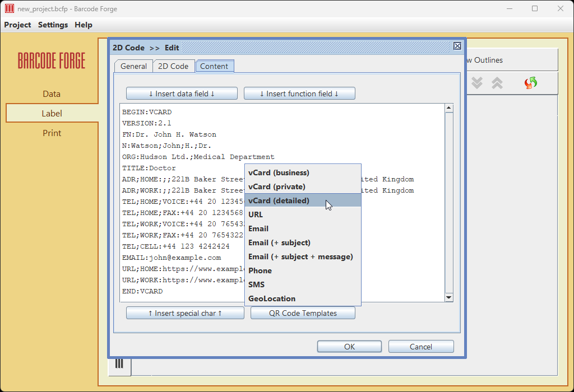Click the URL;HOME line in text area
The image size is (574, 392).
click(183, 269)
